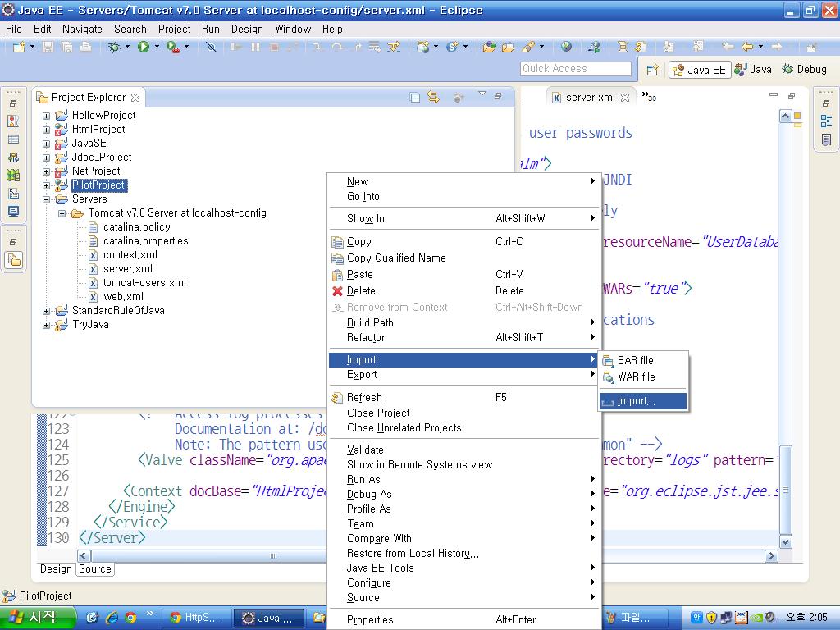Select catalina.policy file in tree
This screenshot has width=840, height=630.
pyautogui.click(x=137, y=227)
